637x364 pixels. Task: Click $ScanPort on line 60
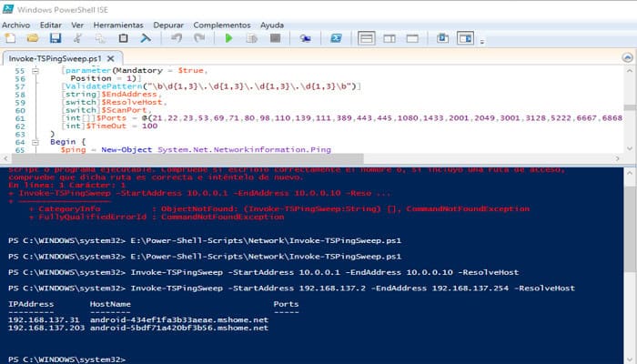(x=124, y=110)
